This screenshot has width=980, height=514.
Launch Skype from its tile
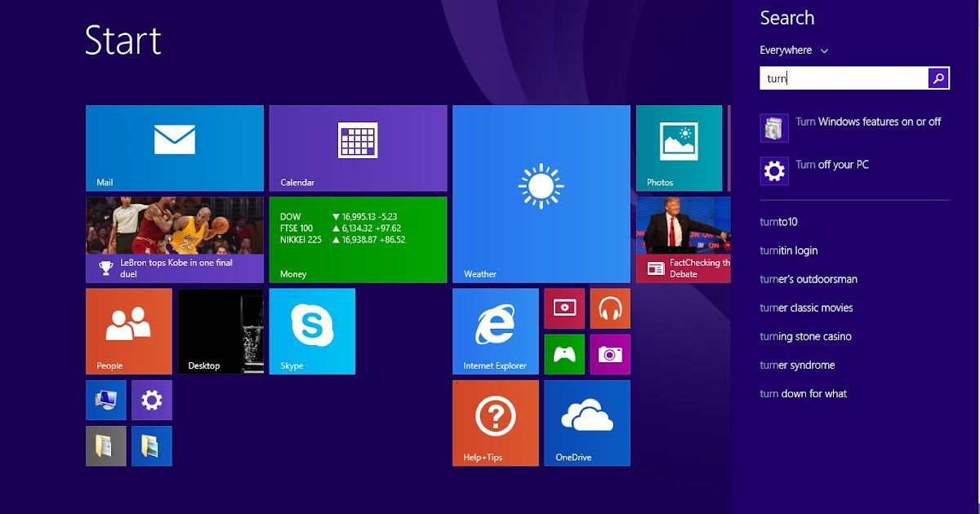tap(312, 330)
